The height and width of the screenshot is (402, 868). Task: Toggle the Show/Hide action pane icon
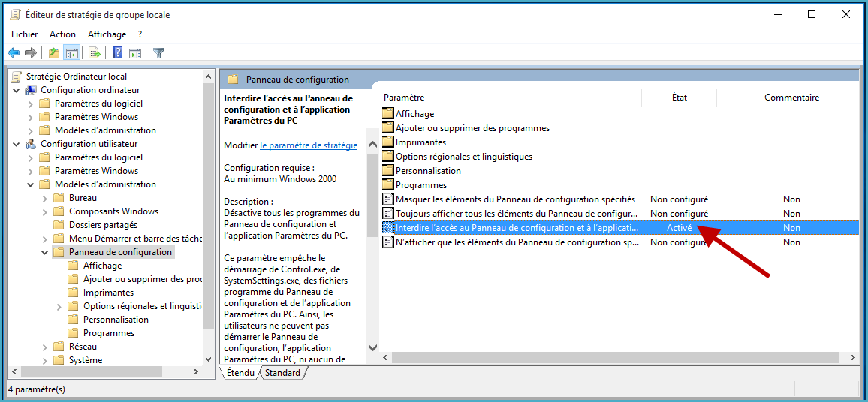135,53
